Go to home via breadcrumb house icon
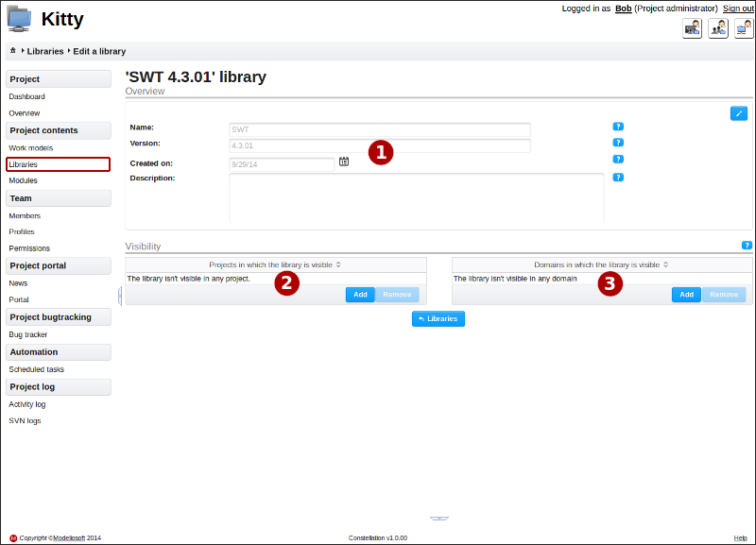This screenshot has width=756, height=545. [13, 51]
